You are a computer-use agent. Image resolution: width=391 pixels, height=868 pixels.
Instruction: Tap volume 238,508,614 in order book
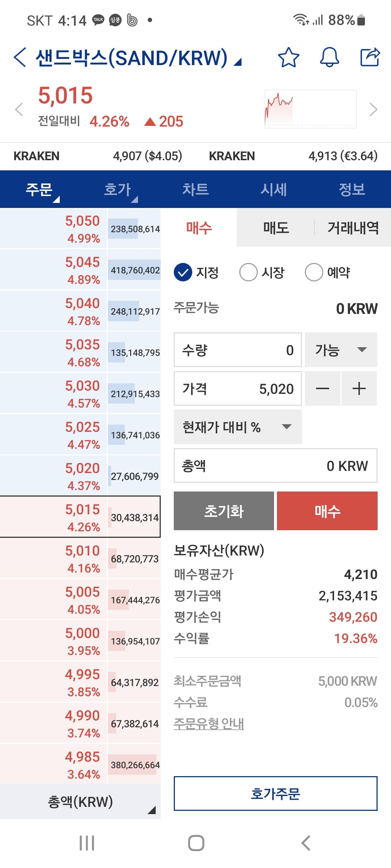tap(135, 229)
